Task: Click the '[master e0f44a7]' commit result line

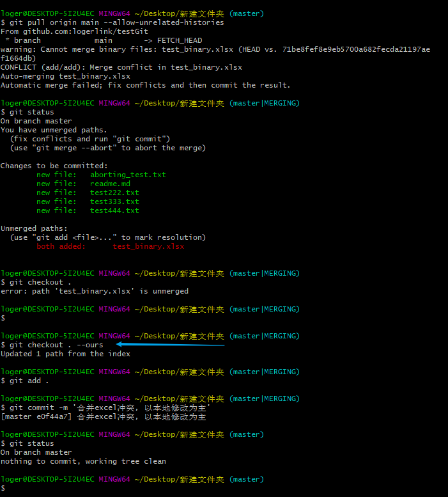Action: (x=104, y=416)
